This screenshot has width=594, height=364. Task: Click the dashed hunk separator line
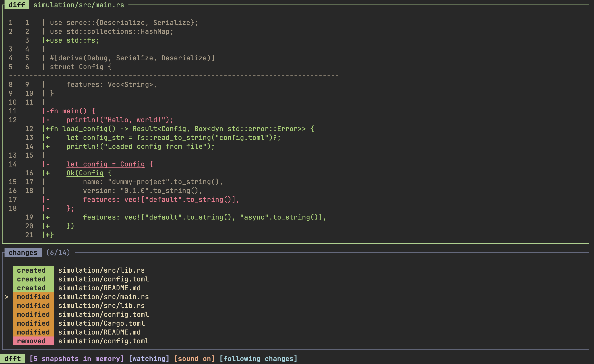pyautogui.click(x=173, y=76)
